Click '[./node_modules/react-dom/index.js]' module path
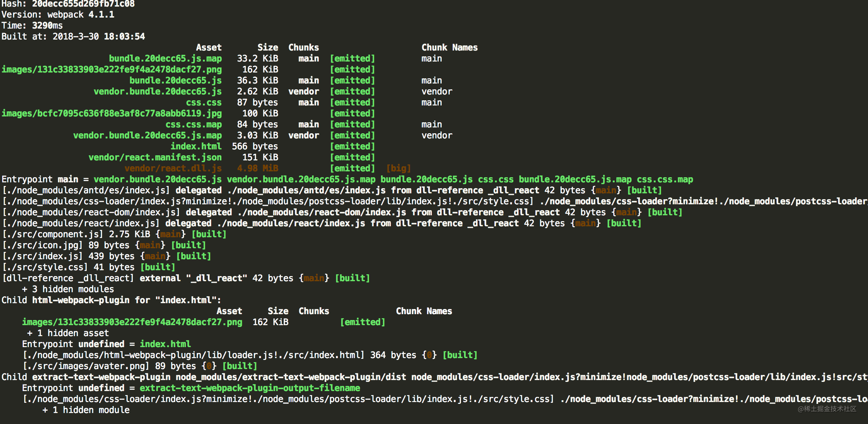 [91, 212]
